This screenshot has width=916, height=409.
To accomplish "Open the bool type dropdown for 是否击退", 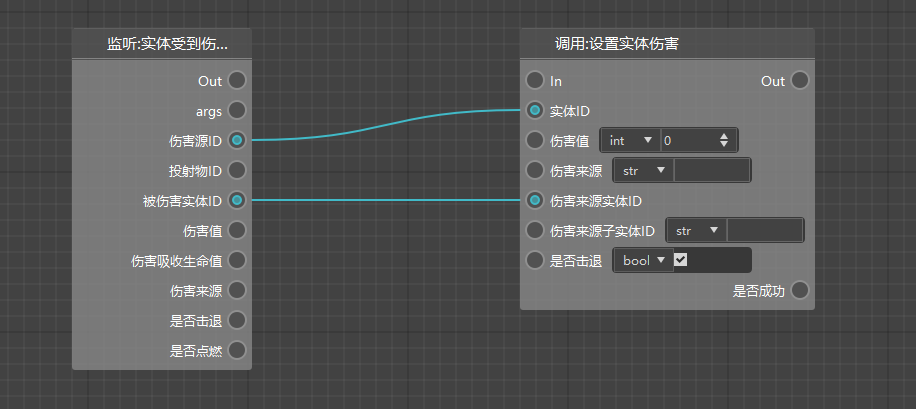I will pyautogui.click(x=644, y=261).
